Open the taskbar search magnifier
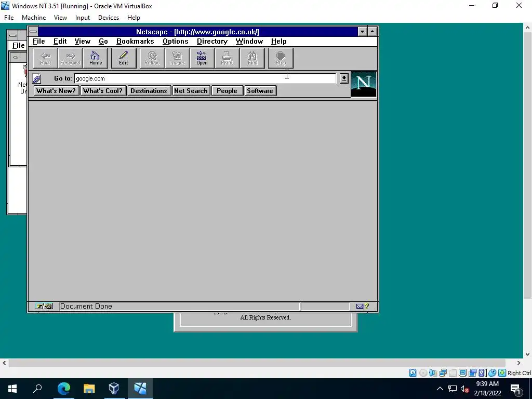Image resolution: width=532 pixels, height=399 pixels. tap(37, 389)
